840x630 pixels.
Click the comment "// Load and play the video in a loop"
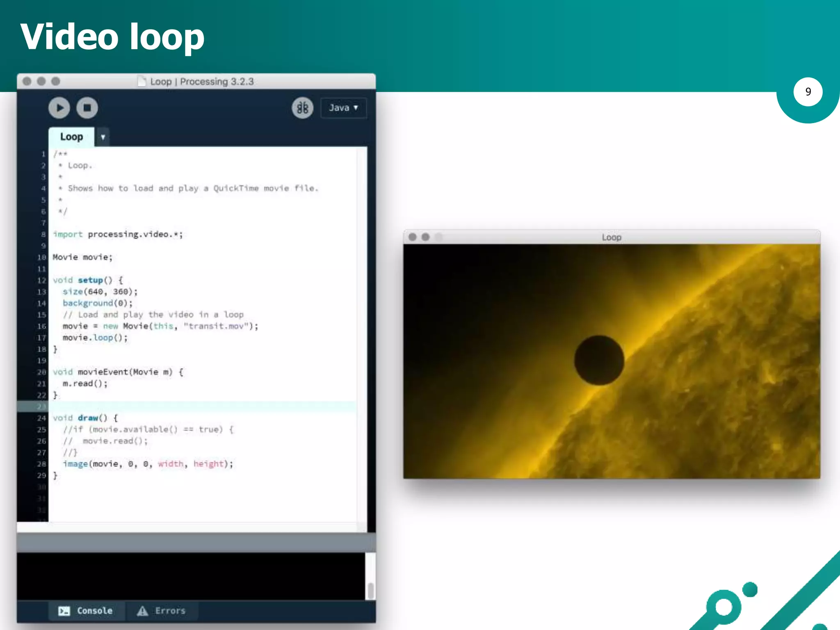pos(153,315)
